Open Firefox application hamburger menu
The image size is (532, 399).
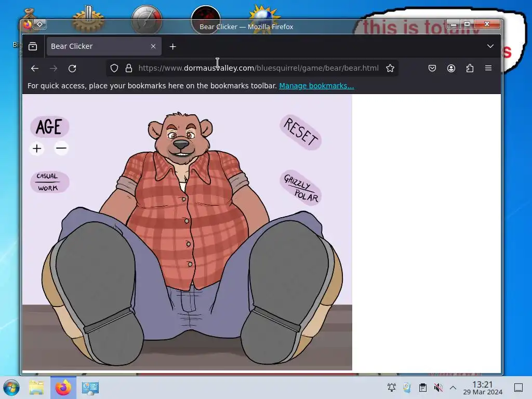(488, 68)
